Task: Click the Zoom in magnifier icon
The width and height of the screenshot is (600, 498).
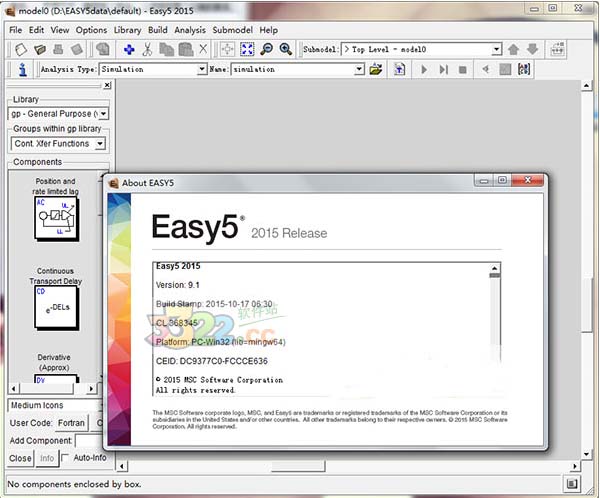Action: pos(285,49)
